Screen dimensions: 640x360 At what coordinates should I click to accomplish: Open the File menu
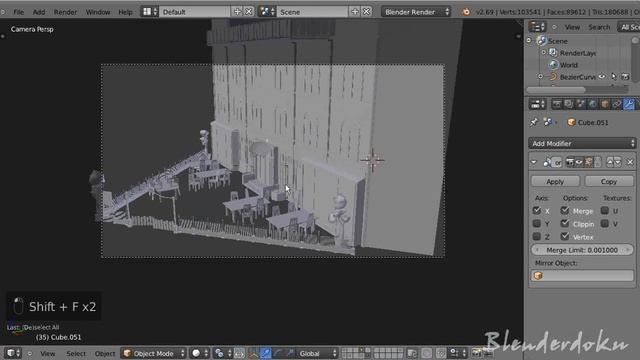click(18, 12)
